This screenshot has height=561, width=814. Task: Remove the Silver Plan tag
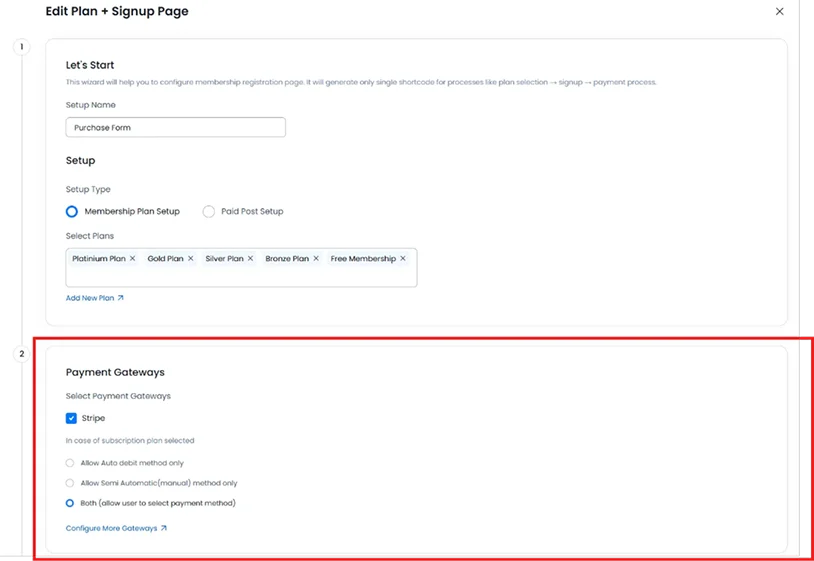pos(250,258)
